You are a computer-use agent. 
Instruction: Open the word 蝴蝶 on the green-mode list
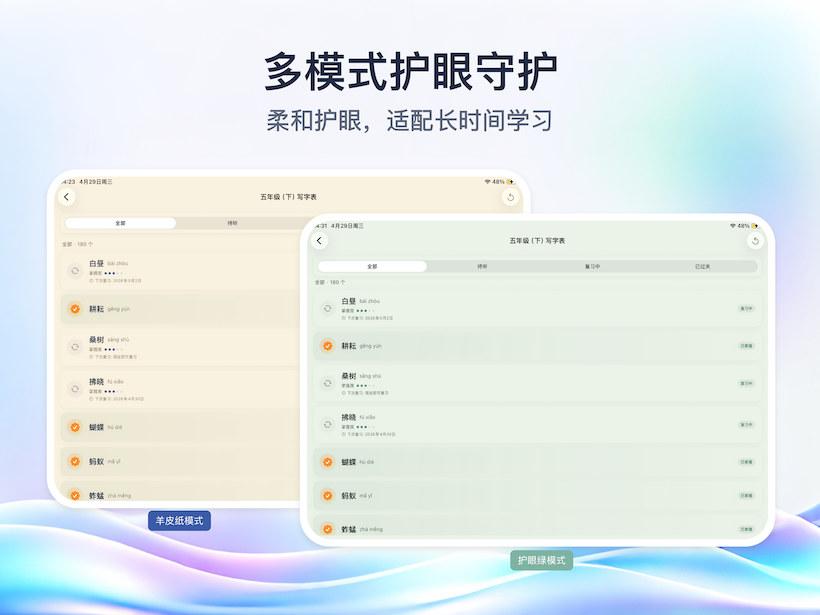[349, 462]
